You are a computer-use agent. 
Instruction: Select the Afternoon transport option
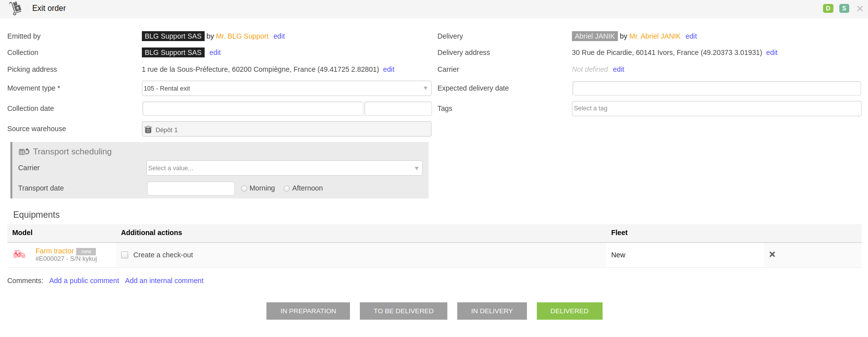pyautogui.click(x=287, y=189)
